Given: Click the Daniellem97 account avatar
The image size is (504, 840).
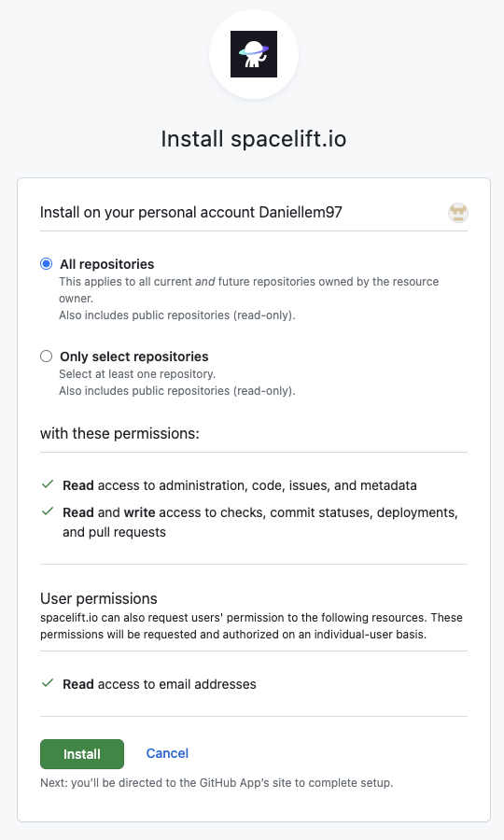Looking at the screenshot, I should pos(458,213).
